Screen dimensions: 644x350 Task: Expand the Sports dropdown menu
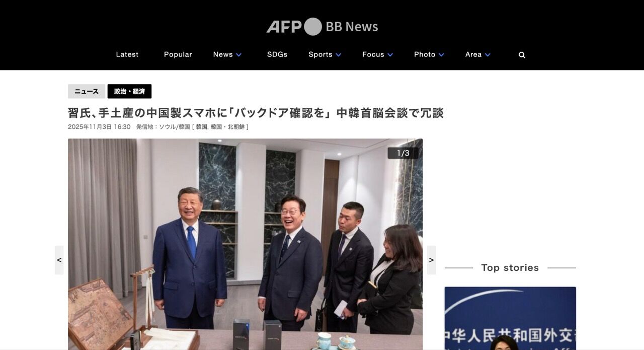(325, 54)
